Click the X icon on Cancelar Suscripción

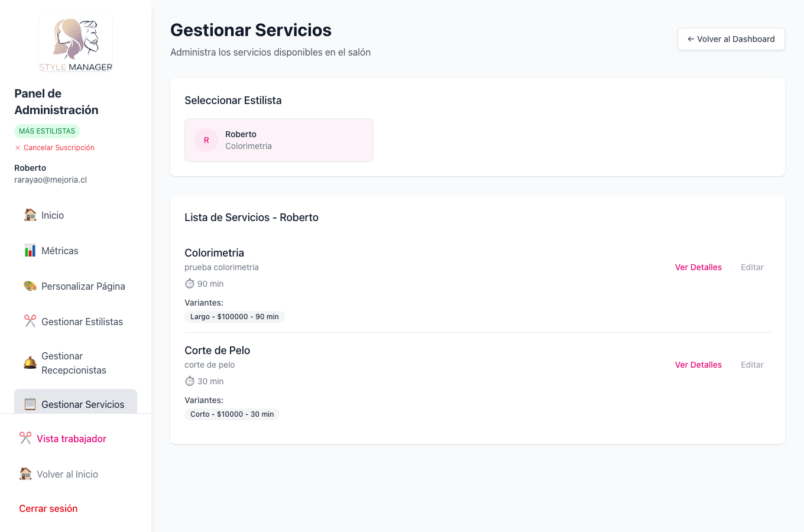17,147
